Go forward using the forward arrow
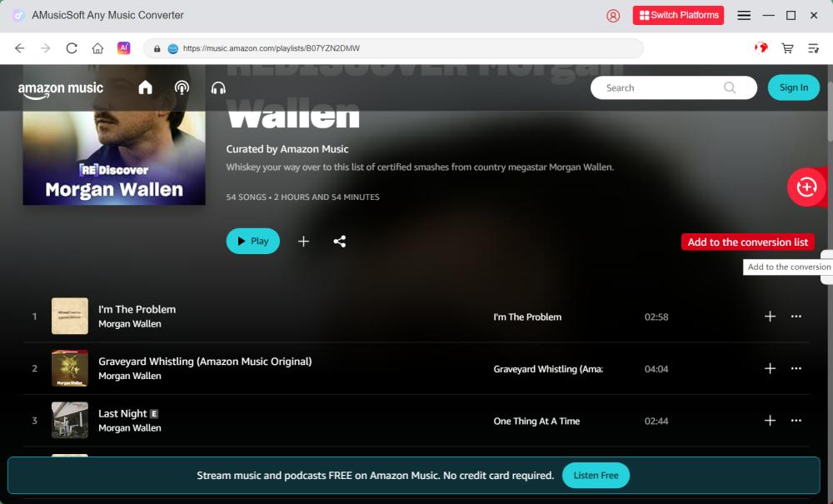The image size is (833, 504). tap(46, 48)
